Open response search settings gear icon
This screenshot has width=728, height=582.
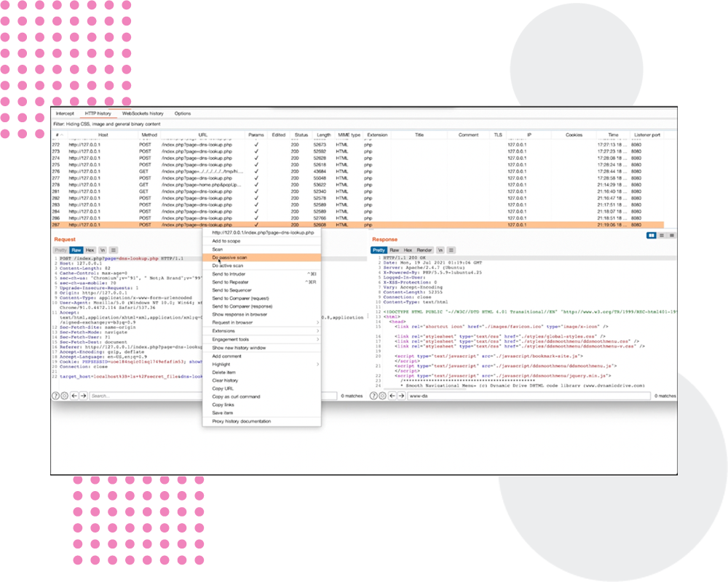[383, 396]
